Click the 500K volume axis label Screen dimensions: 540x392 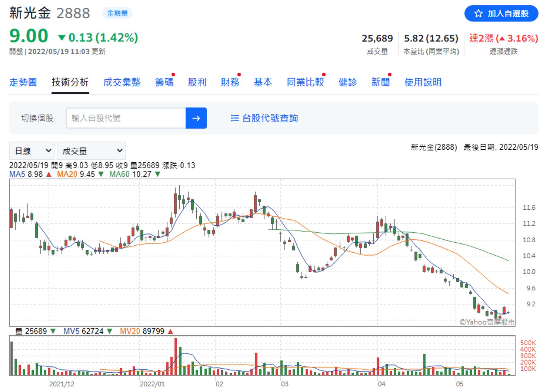pyautogui.click(x=528, y=343)
